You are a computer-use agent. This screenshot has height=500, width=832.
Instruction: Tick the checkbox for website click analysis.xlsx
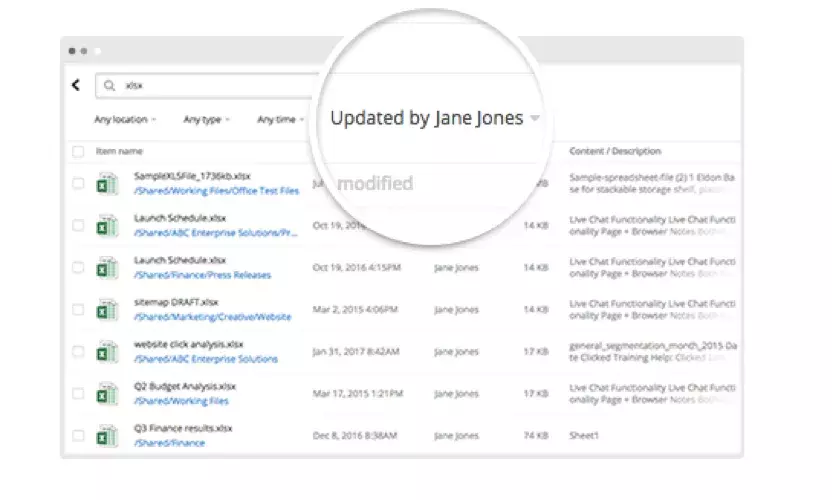pyautogui.click(x=78, y=351)
